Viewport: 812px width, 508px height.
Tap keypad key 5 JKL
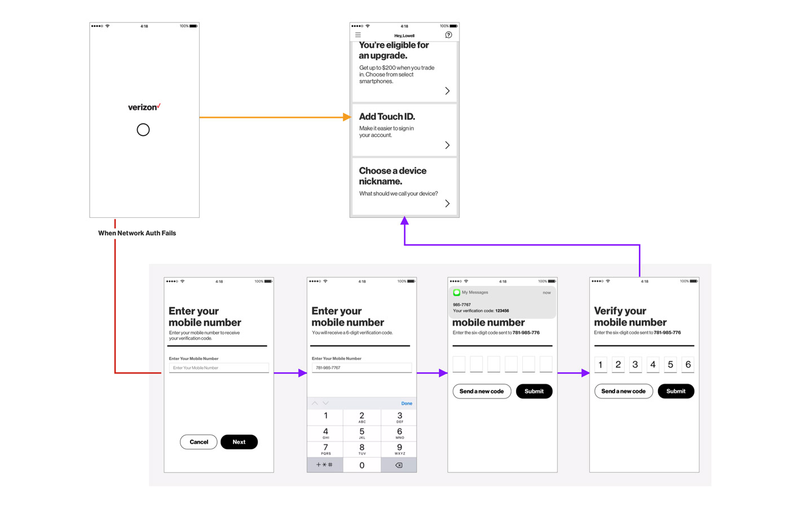click(x=362, y=433)
